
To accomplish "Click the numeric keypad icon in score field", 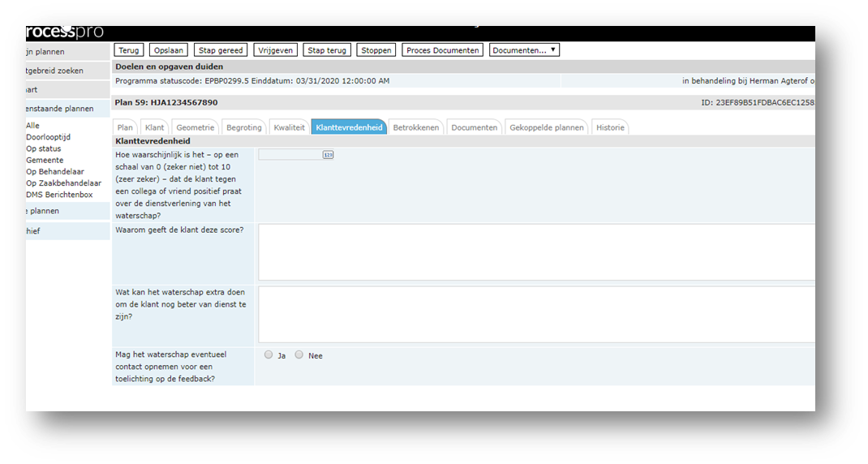I will point(328,154).
